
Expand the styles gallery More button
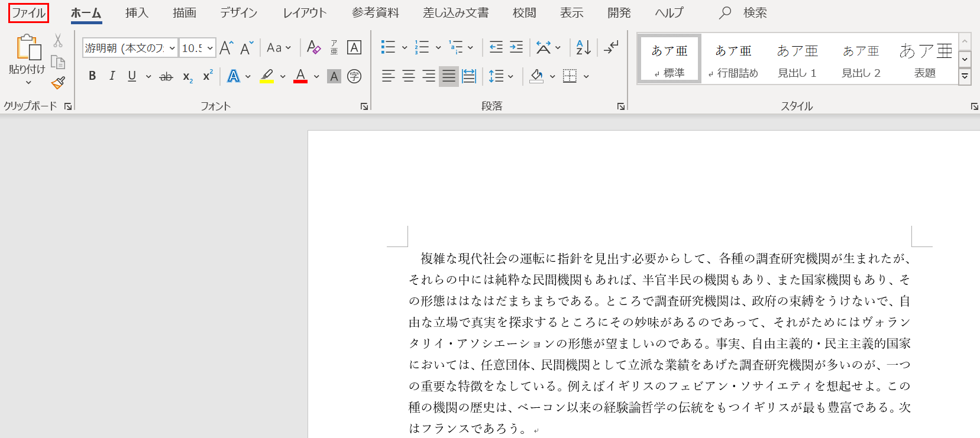(965, 76)
